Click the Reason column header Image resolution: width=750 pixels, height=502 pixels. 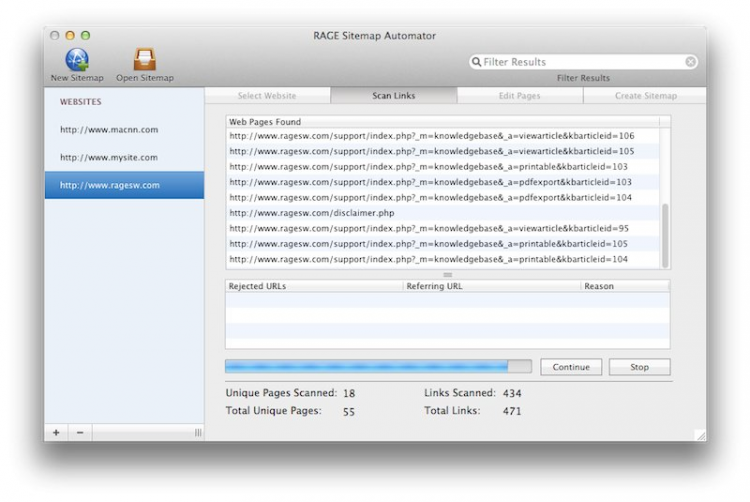pyautogui.click(x=625, y=286)
